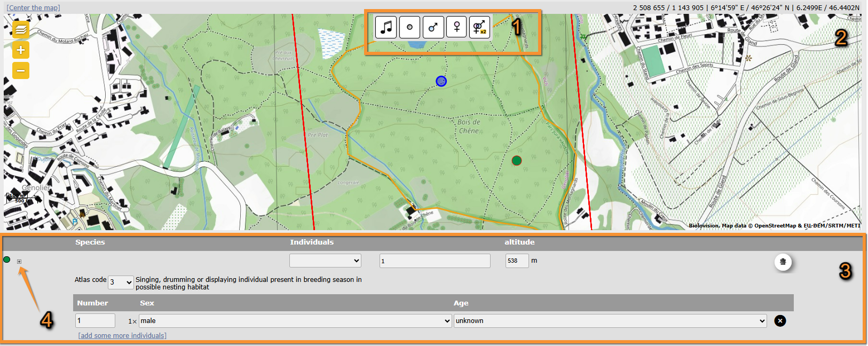Click the 'add some more individuals' link
This screenshot has height=346, width=868.
122,336
